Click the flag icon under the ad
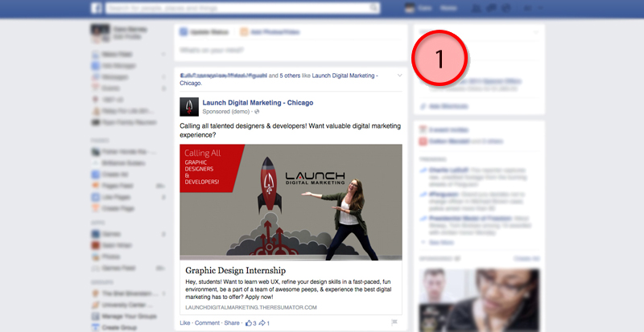The width and height of the screenshot is (644, 332). 394,322
